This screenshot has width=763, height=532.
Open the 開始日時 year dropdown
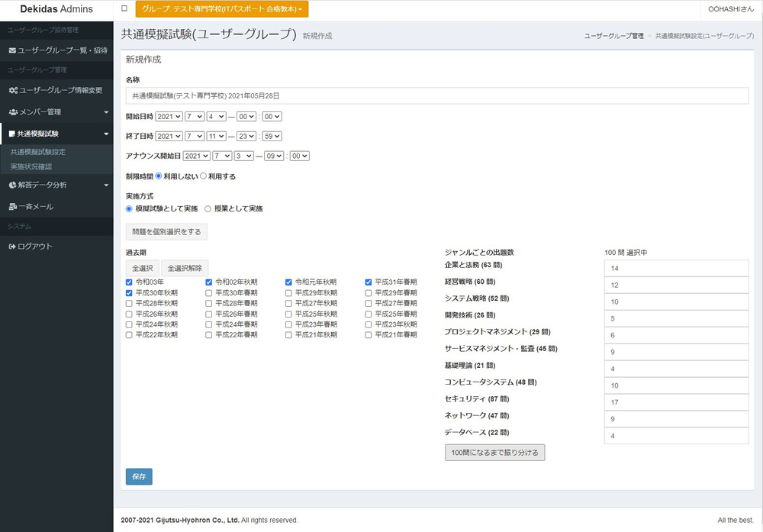169,116
